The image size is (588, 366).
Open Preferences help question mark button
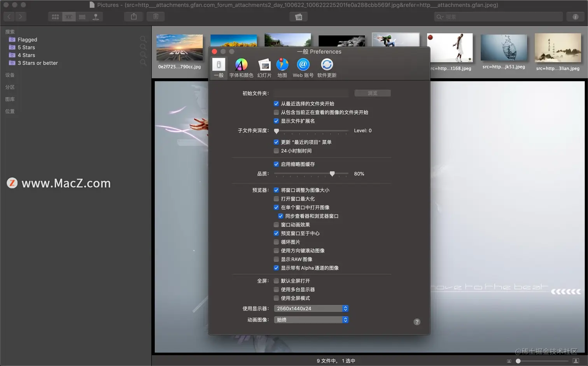click(417, 322)
